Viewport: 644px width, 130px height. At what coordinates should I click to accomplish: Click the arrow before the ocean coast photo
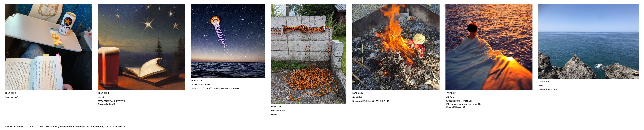coord(536,6)
